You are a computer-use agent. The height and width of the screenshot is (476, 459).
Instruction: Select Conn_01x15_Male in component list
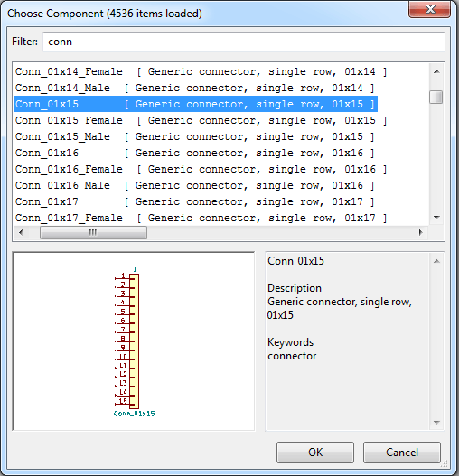[195, 137]
